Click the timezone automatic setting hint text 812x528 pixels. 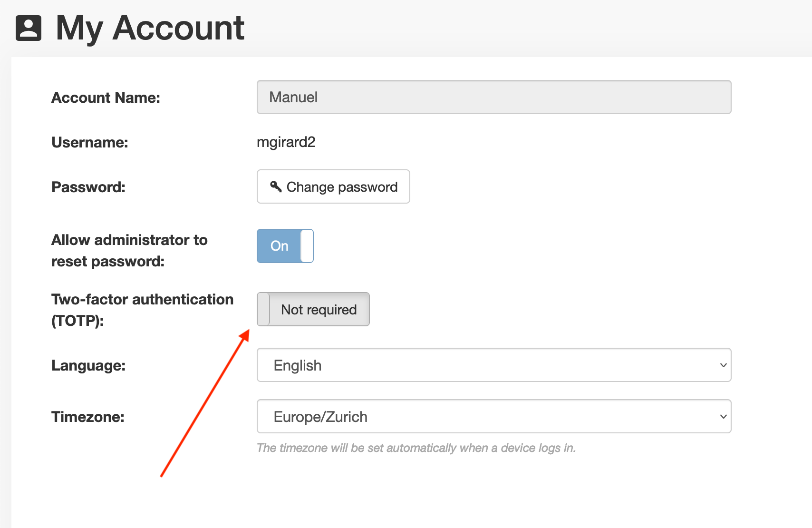[416, 448]
